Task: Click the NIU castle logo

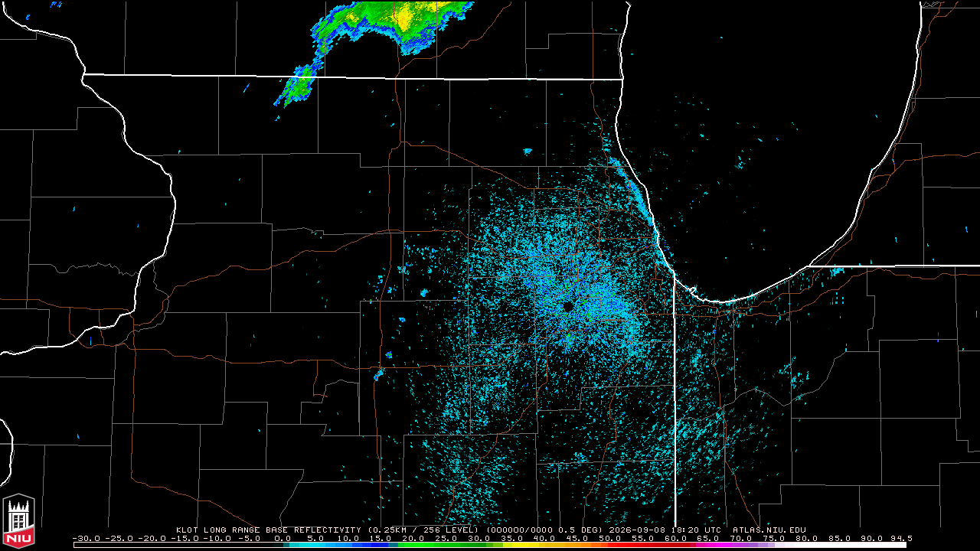Action: (x=18, y=522)
